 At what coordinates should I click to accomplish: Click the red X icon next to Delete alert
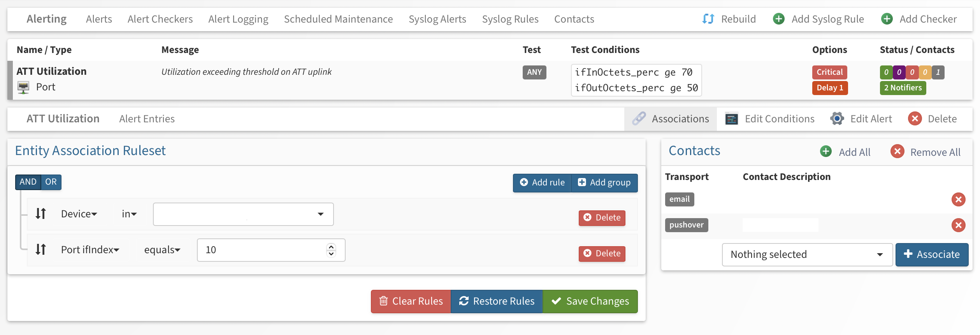pos(915,118)
